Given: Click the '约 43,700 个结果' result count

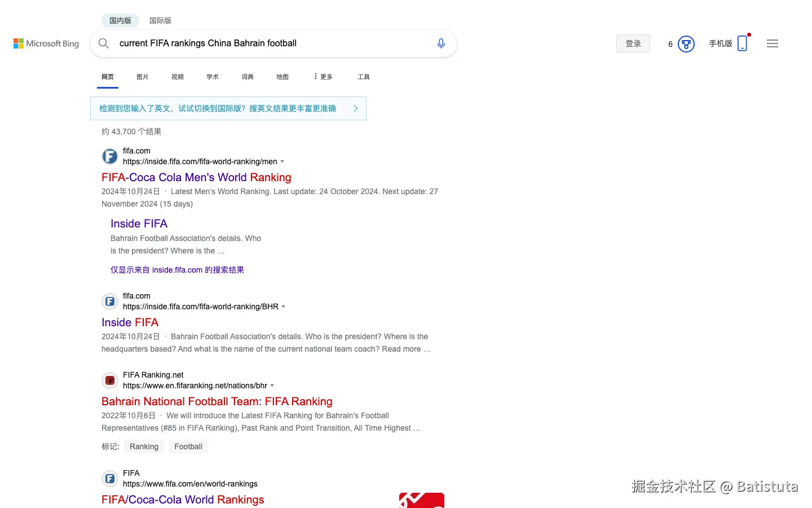Looking at the screenshot, I should click(131, 132).
